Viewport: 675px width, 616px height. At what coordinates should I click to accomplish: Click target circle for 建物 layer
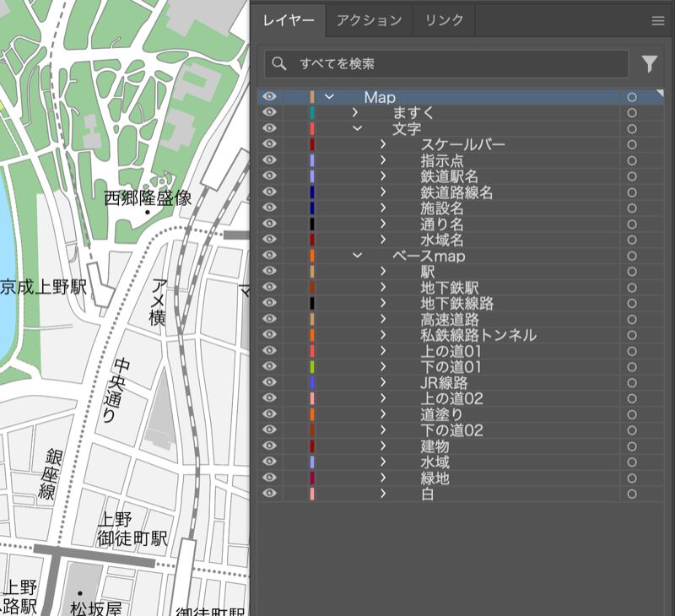631,446
